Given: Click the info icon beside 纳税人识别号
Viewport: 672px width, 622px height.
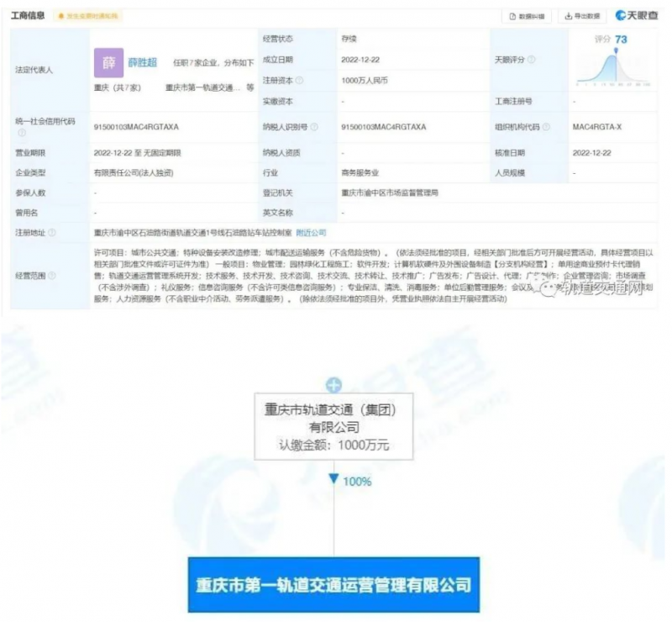Looking at the screenshot, I should (314, 127).
